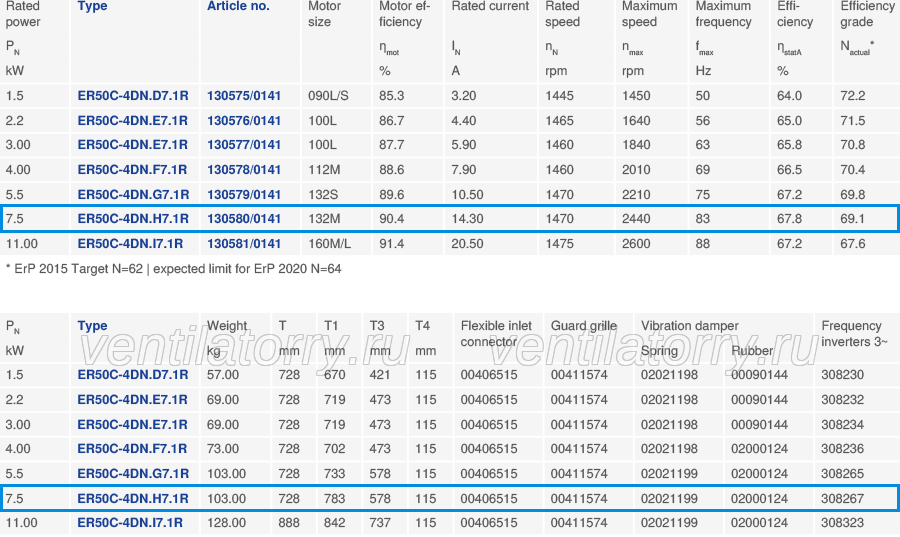Select frequency inverter number 308230

pos(843,375)
